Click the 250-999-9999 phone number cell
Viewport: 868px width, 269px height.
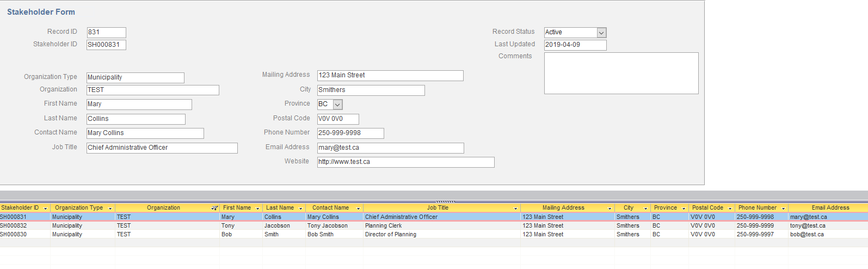pos(761,225)
